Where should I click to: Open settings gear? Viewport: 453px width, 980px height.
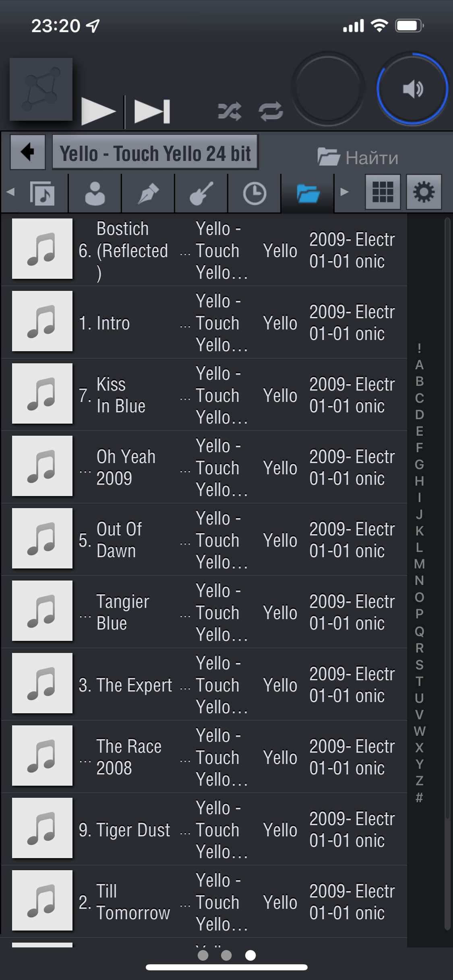tap(424, 192)
